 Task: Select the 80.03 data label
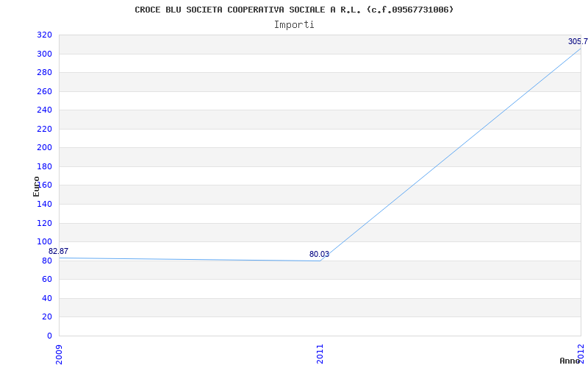click(x=319, y=254)
